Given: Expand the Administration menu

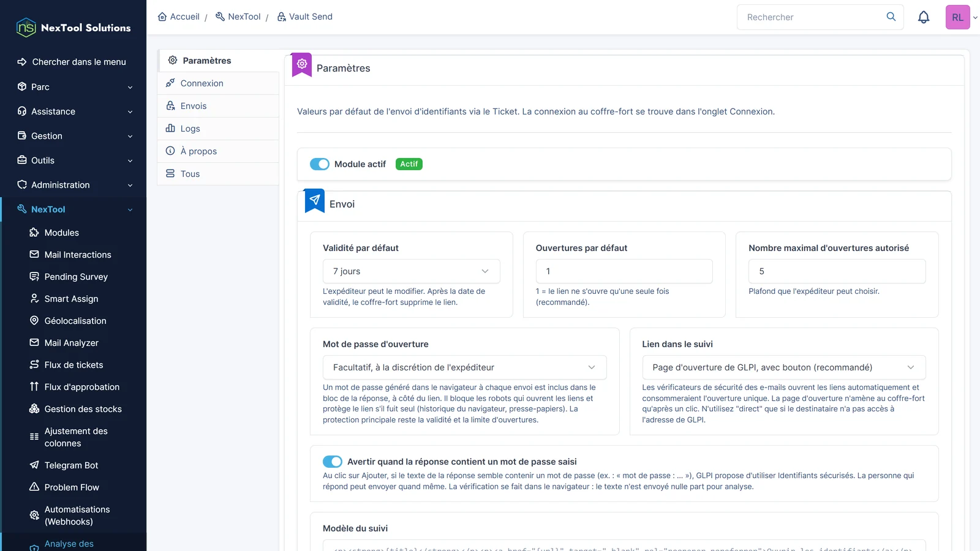Looking at the screenshot, I should [x=73, y=185].
